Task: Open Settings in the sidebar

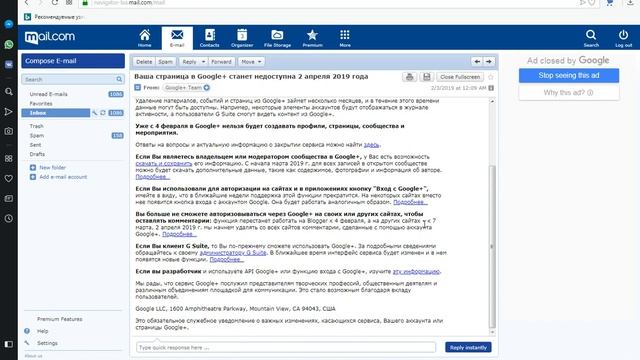Action: click(47, 343)
